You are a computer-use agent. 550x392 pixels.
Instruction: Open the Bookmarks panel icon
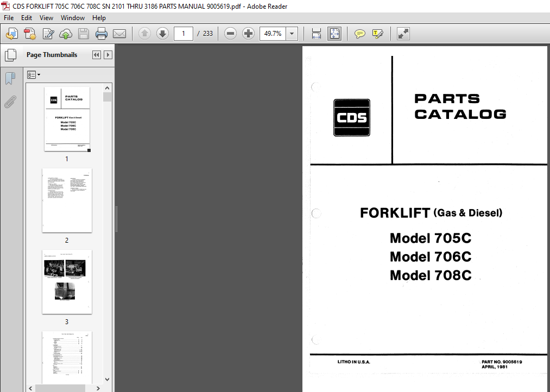tap(10, 78)
